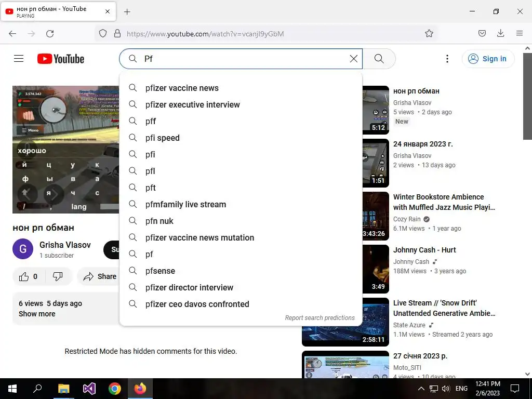Open Firefox downloads panel
This screenshot has width=532, height=399.
(x=500, y=34)
